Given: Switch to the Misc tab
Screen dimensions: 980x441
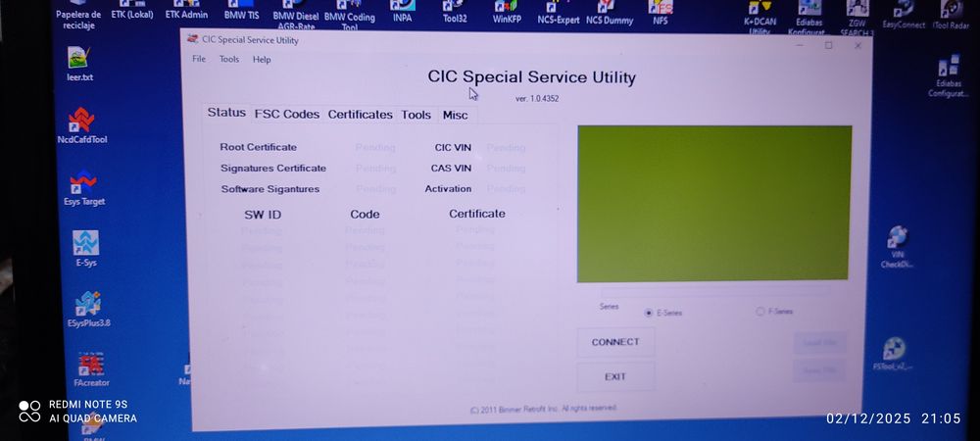Looking at the screenshot, I should [455, 115].
